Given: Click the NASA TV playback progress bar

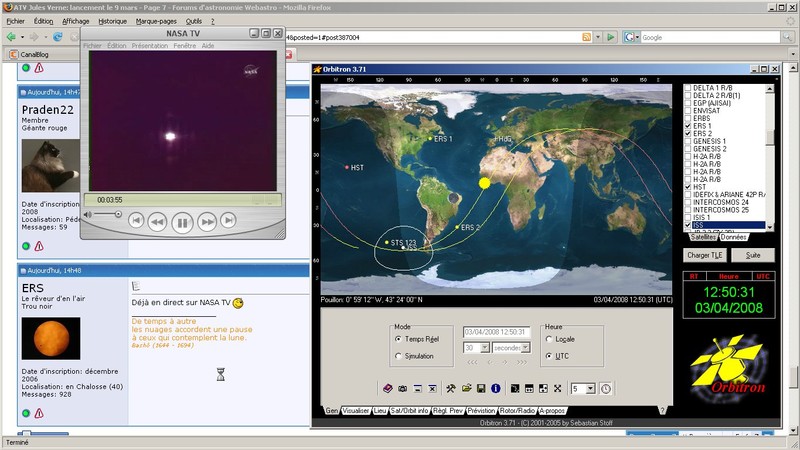Looking at the screenshot, I should pos(183,200).
